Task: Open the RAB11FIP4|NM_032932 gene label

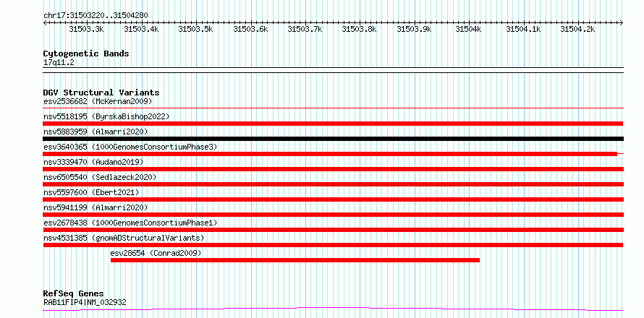Action: point(85,303)
